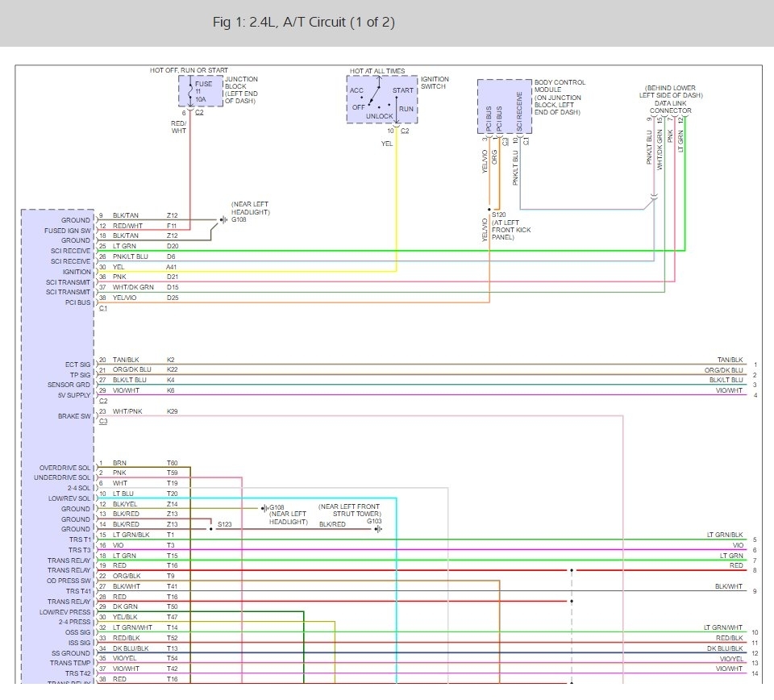Click the LT GRN/WHT label at right edge
The height and width of the screenshot is (700, 774).
pos(723,627)
